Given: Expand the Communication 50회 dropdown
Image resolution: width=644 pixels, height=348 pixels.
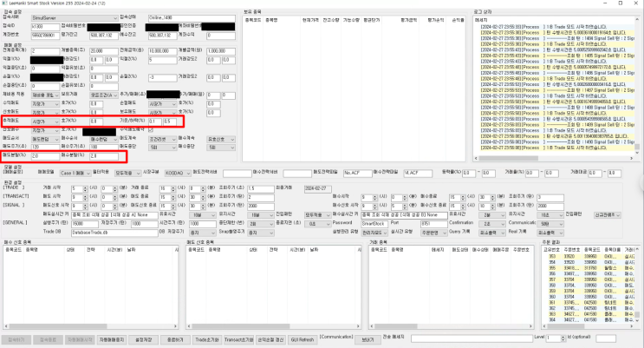Looking at the screenshot, I should pyautogui.click(x=550, y=224).
